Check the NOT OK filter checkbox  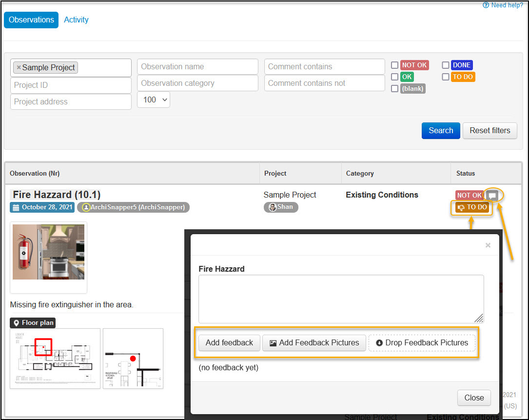394,65
